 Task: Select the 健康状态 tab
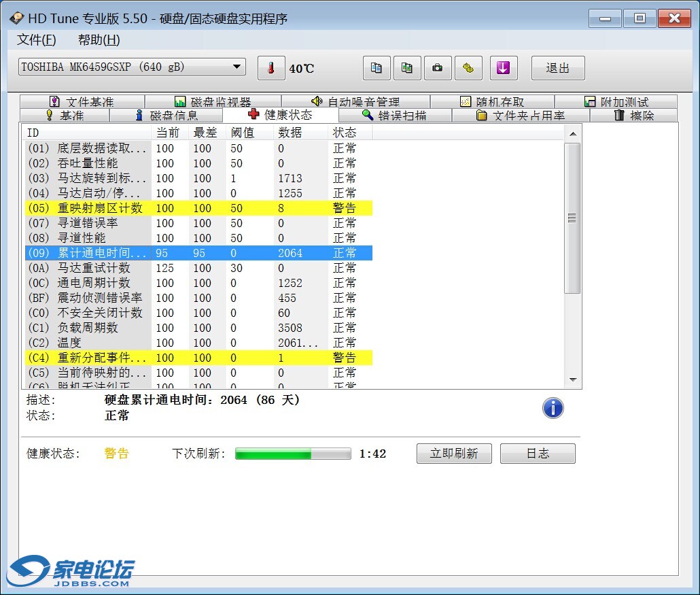[x=281, y=115]
